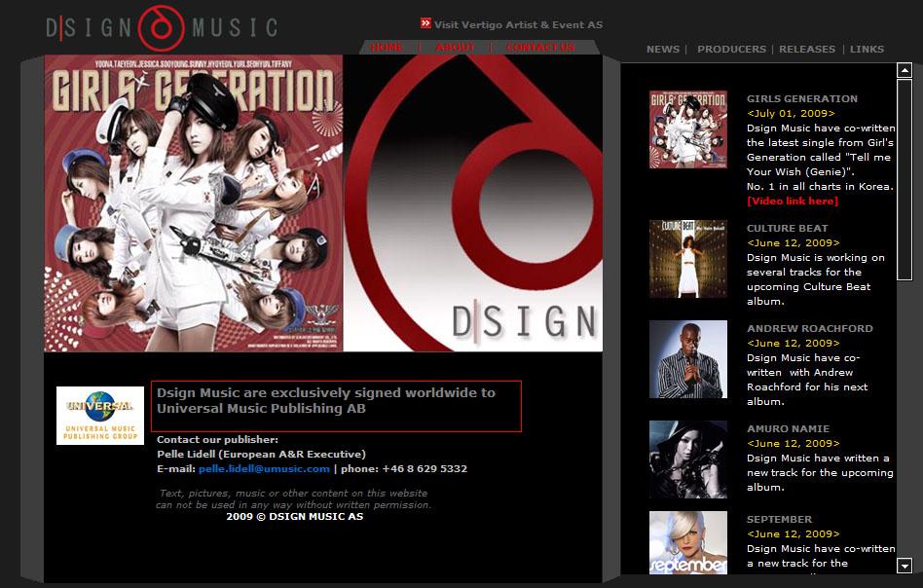This screenshot has height=588, width=923.
Task: Open the Visit Vertigo Artist & Event AS link
Action: click(x=518, y=24)
